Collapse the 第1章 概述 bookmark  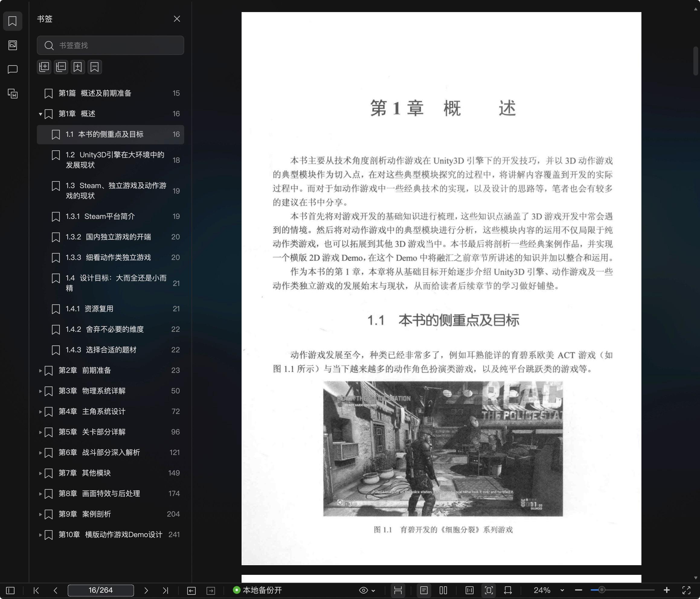(x=40, y=114)
